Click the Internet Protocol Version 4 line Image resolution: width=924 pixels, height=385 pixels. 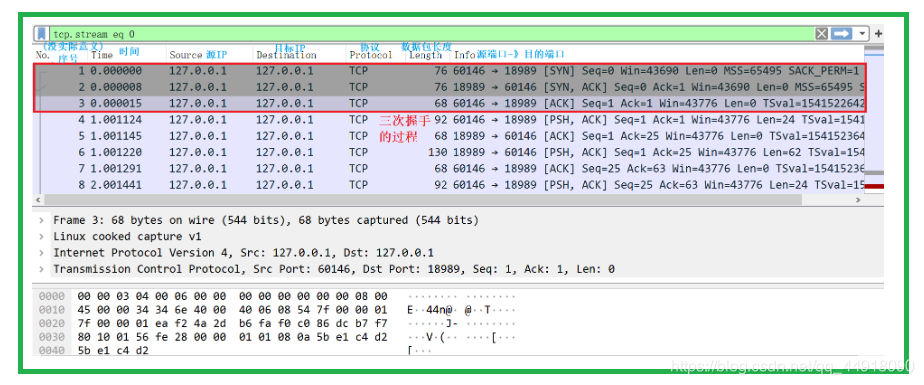pos(243,253)
